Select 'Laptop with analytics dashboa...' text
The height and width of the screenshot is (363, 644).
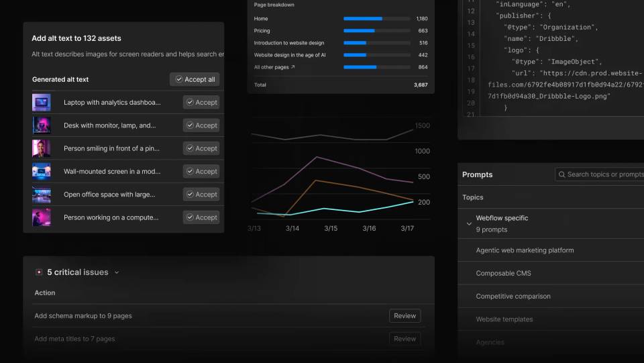point(112,102)
